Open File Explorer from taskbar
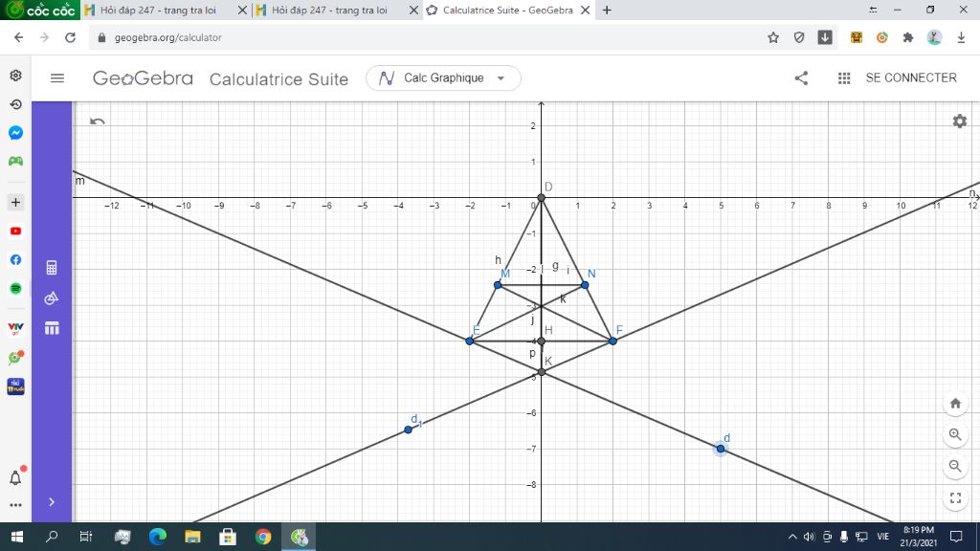Screen dimensions: 980x551 click(192, 537)
